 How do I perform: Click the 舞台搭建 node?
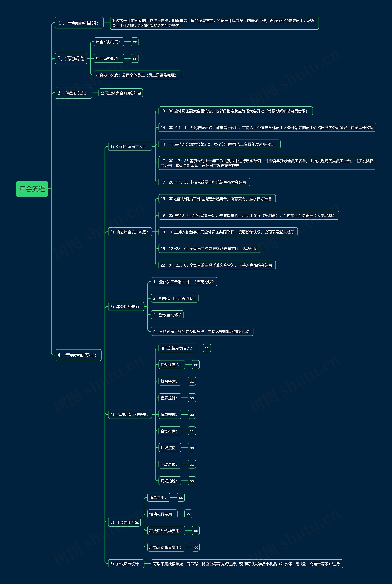pos(170,381)
